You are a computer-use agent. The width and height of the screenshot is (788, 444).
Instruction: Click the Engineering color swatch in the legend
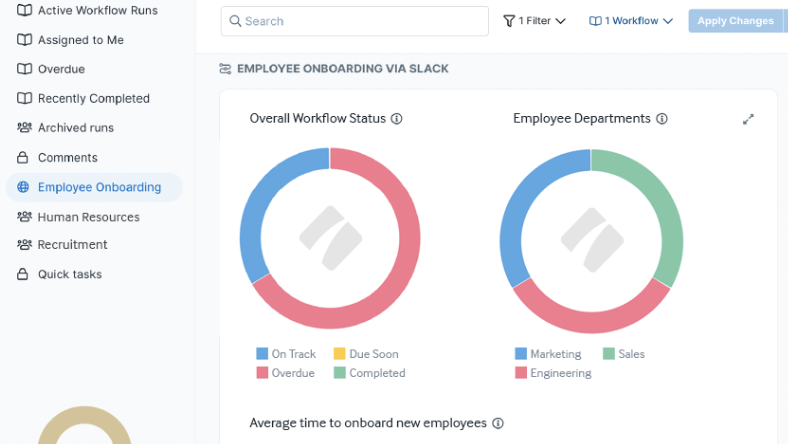click(521, 373)
